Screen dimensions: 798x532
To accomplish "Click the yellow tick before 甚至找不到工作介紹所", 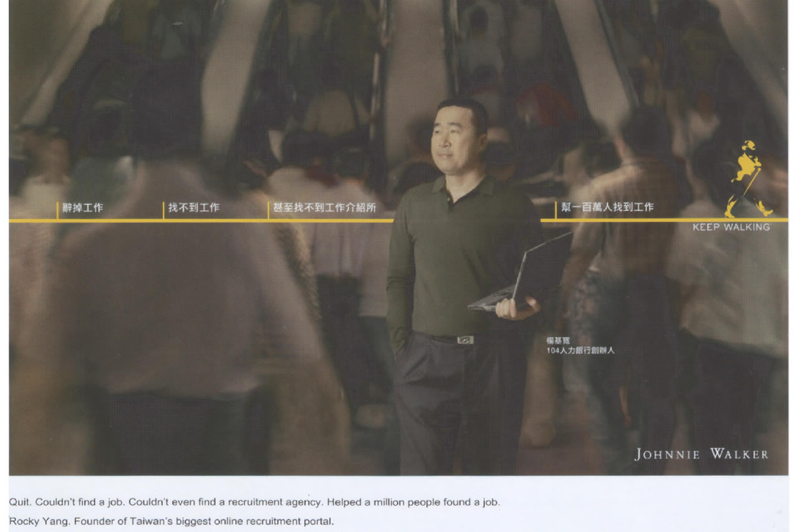I will click(268, 210).
